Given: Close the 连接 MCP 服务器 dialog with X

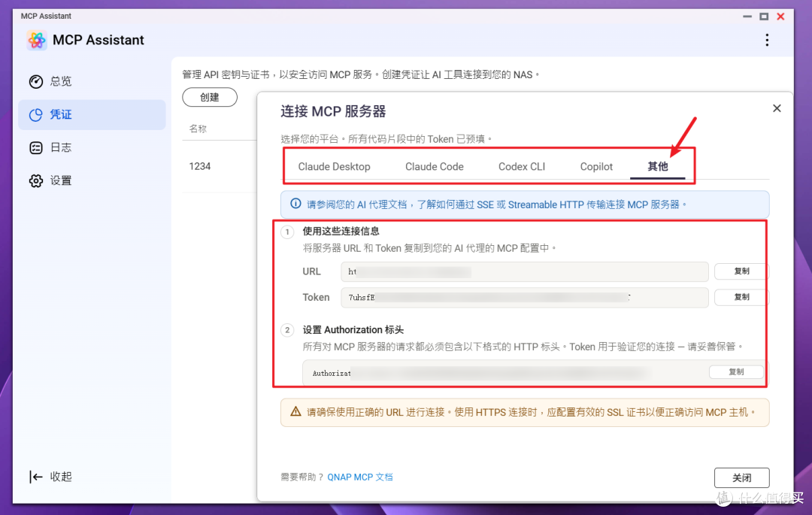Looking at the screenshot, I should (777, 108).
